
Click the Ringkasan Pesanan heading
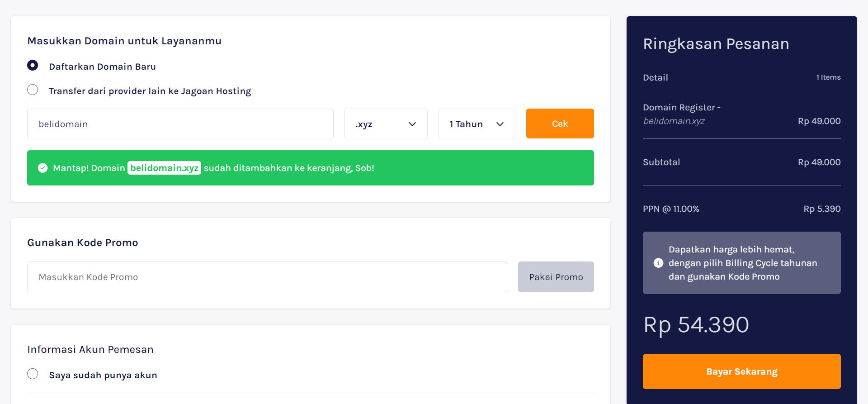click(716, 44)
